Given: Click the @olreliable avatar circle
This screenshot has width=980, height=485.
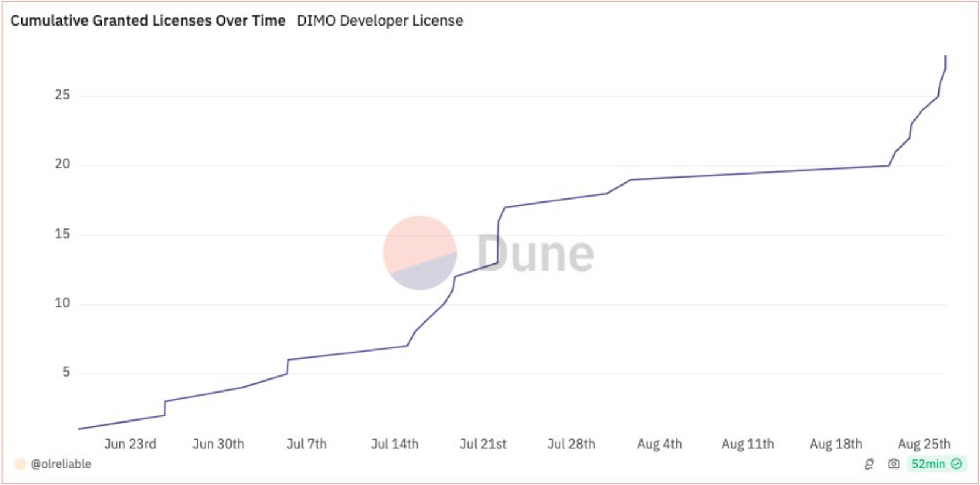Looking at the screenshot, I should tap(20, 464).
